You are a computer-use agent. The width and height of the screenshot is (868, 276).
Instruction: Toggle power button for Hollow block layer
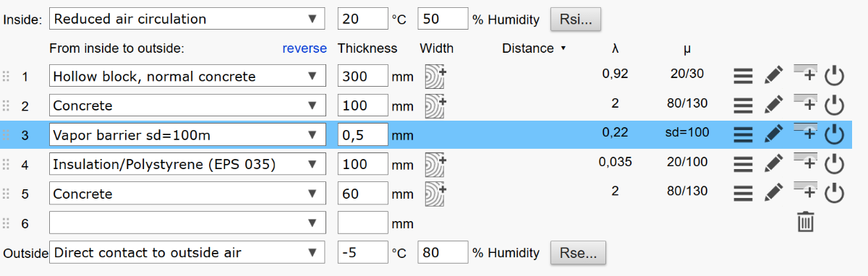click(x=835, y=75)
